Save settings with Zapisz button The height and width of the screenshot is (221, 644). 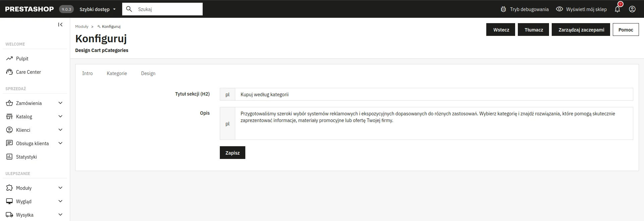coord(233,153)
